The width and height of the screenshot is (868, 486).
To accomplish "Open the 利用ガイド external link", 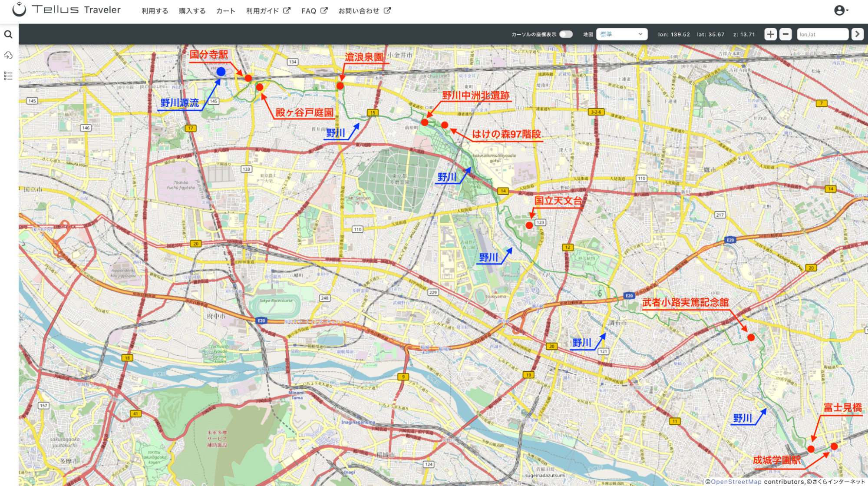I will [268, 11].
